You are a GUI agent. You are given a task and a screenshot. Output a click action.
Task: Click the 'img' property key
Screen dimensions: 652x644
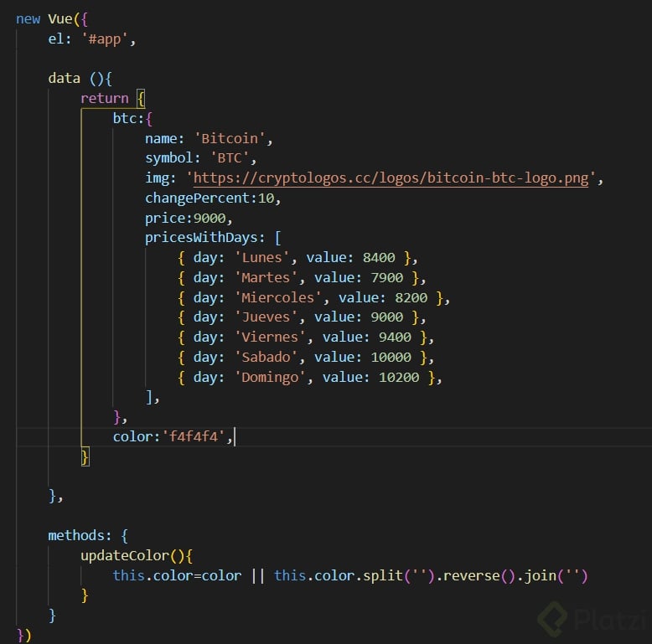(x=157, y=178)
